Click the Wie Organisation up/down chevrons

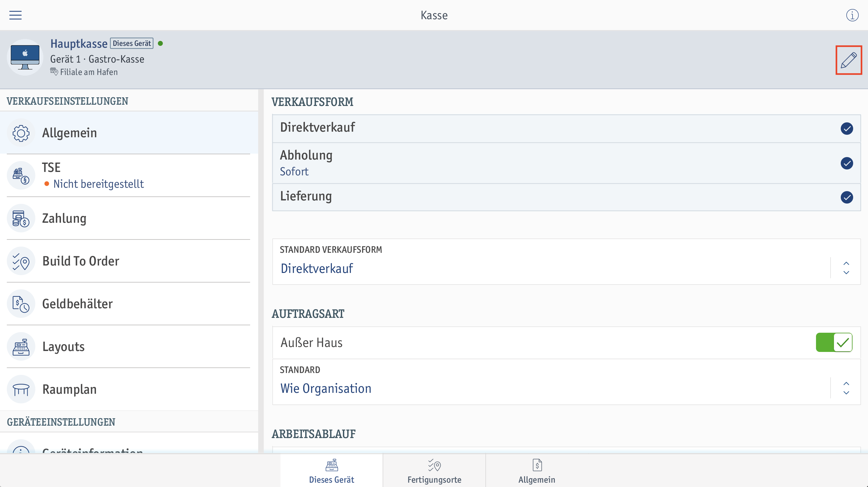(x=846, y=388)
